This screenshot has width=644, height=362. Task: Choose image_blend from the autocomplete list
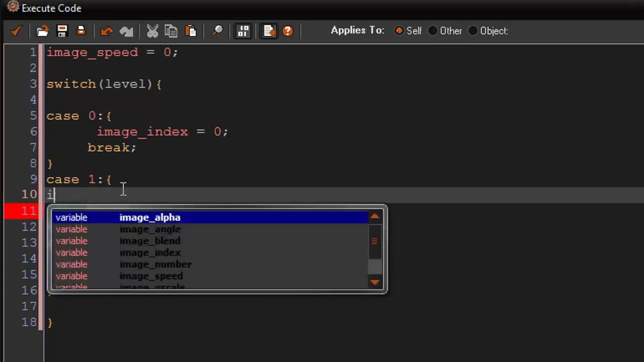pos(210,241)
